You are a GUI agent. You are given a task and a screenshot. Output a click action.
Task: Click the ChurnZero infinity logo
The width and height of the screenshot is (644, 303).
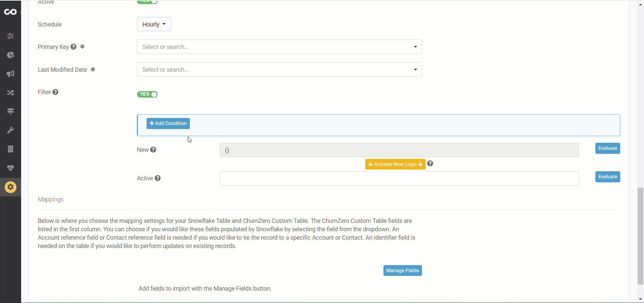pos(10,12)
